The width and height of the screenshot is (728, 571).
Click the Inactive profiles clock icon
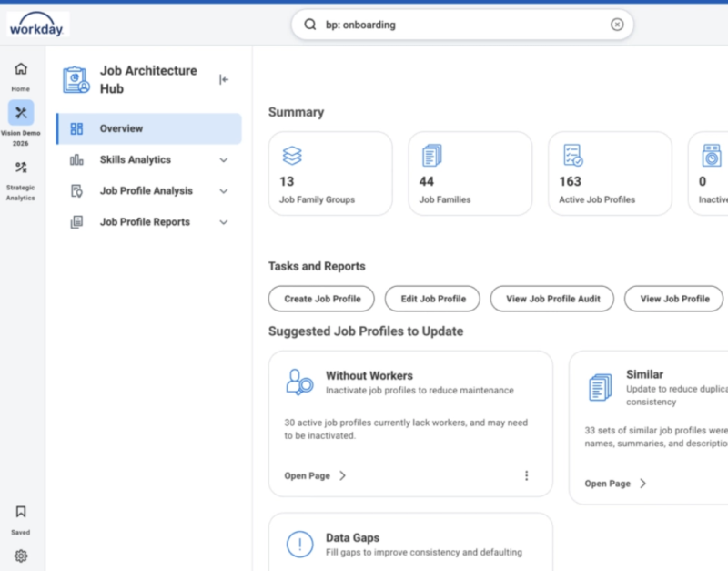point(712,155)
